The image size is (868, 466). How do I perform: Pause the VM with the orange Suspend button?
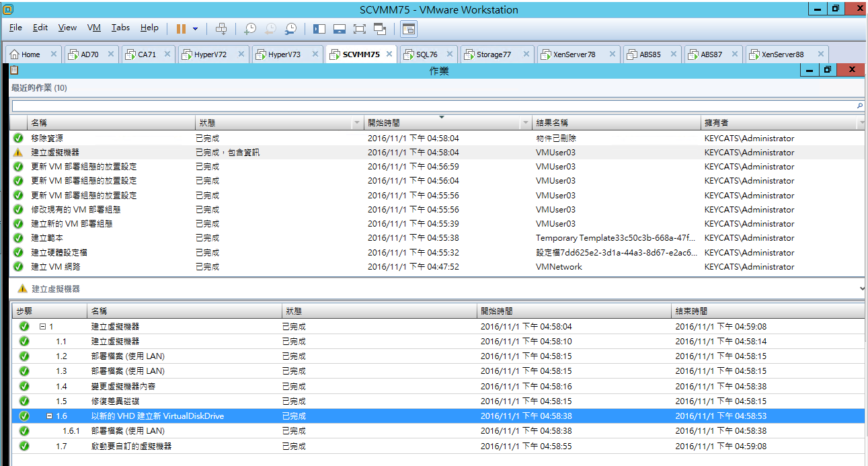181,28
